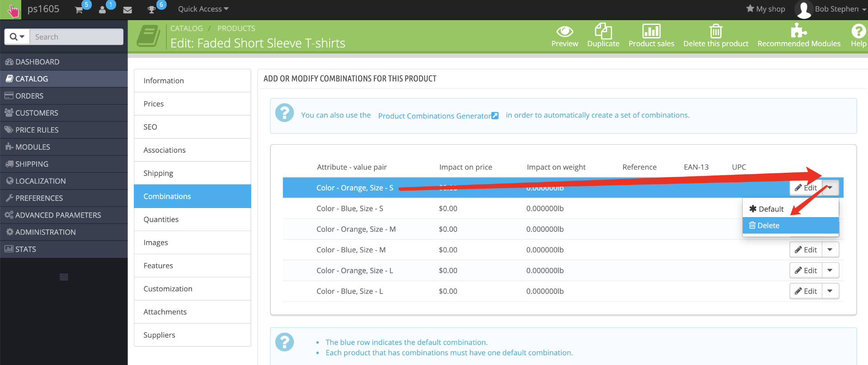The width and height of the screenshot is (868, 365).
Task: Open Product Combinations Generator link
Action: tap(438, 116)
